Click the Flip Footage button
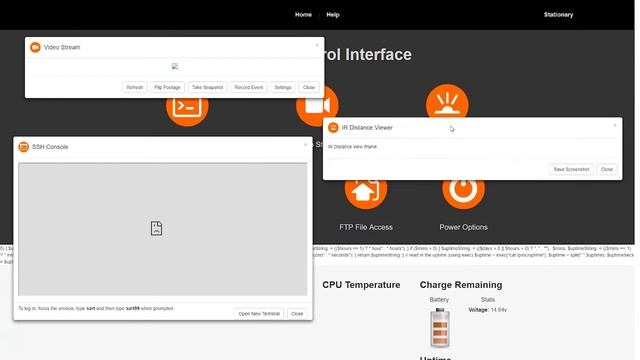This screenshot has width=640, height=360. tap(167, 87)
